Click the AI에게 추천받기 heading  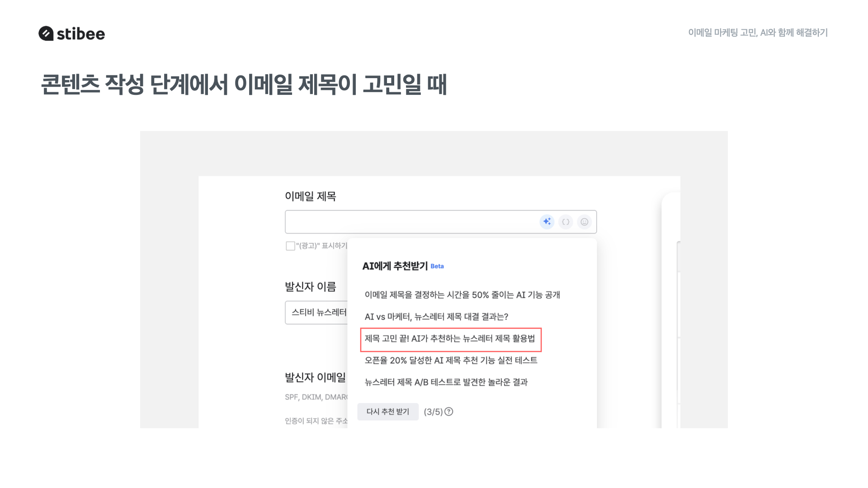[x=395, y=266]
